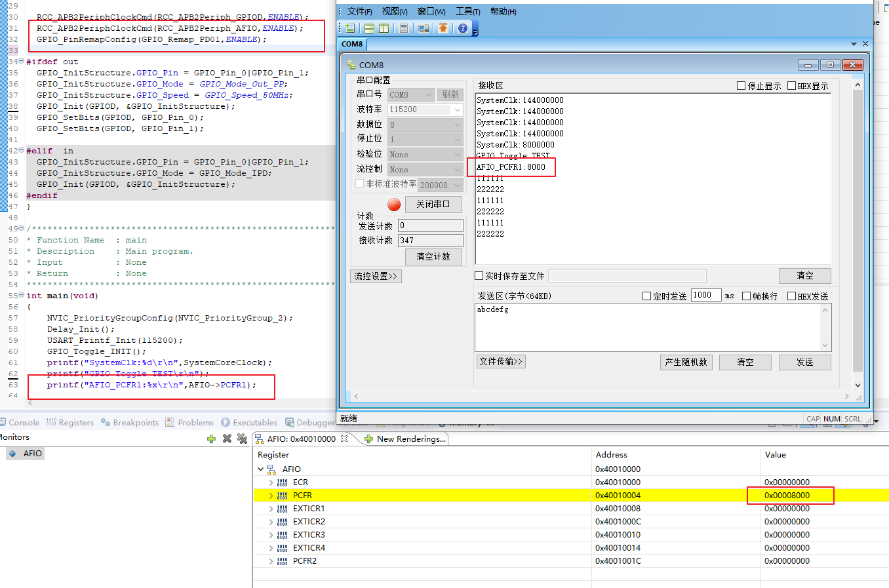
Task: Expand the PCFR2 register row
Action: point(271,561)
